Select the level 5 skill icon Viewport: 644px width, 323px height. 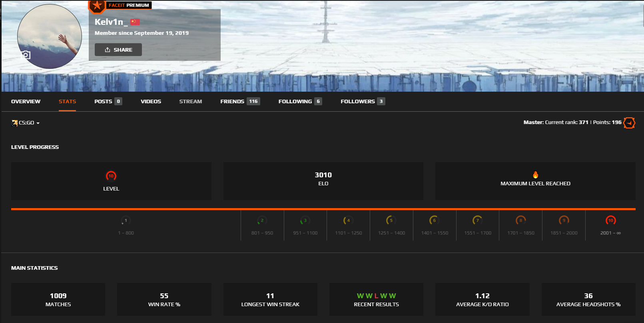tap(391, 221)
